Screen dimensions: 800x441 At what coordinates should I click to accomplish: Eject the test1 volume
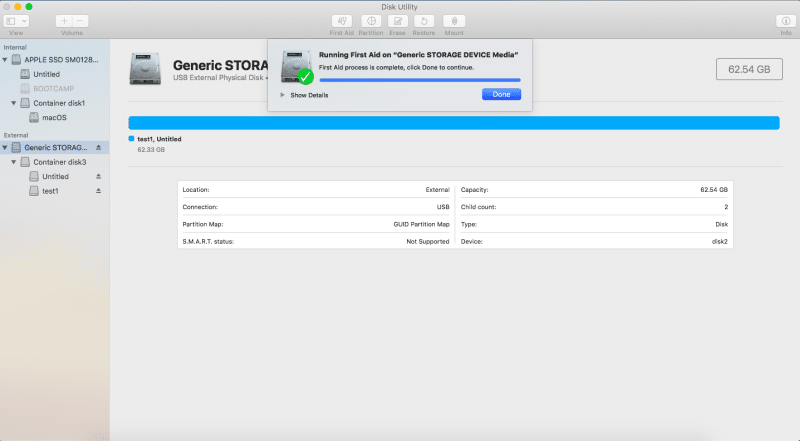[x=98, y=191]
